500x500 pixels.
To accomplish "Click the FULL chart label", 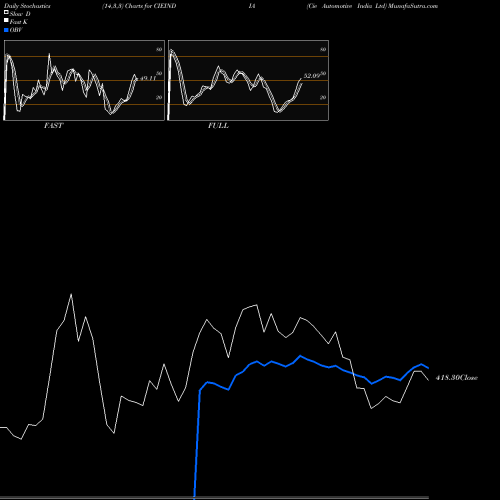I will pyautogui.click(x=218, y=126).
